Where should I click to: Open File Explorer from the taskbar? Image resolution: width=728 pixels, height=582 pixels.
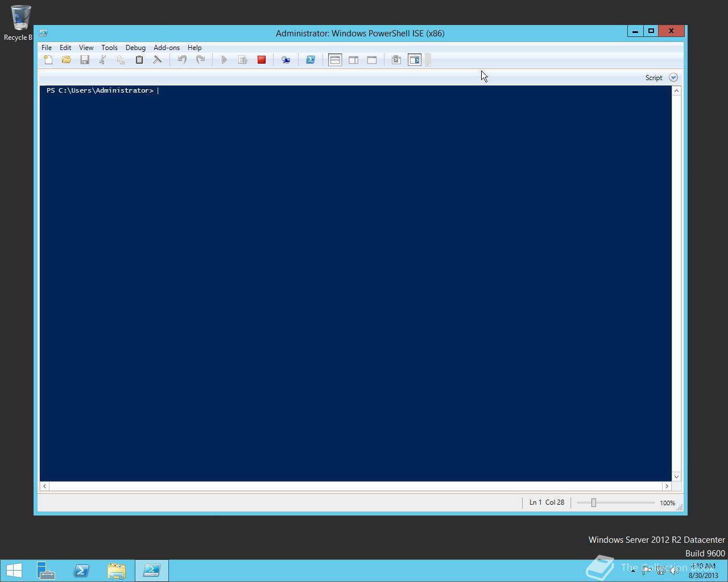pos(117,570)
